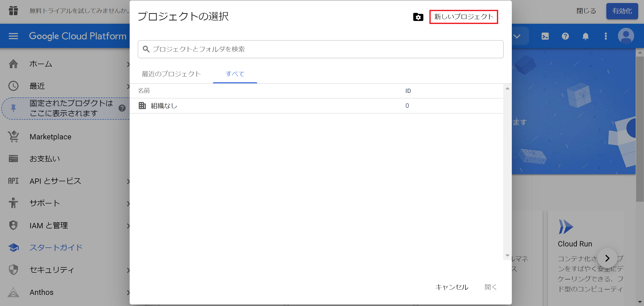Click the プロジェクトとフォルダを検索 search field
This screenshot has width=644, height=306.
(320, 49)
